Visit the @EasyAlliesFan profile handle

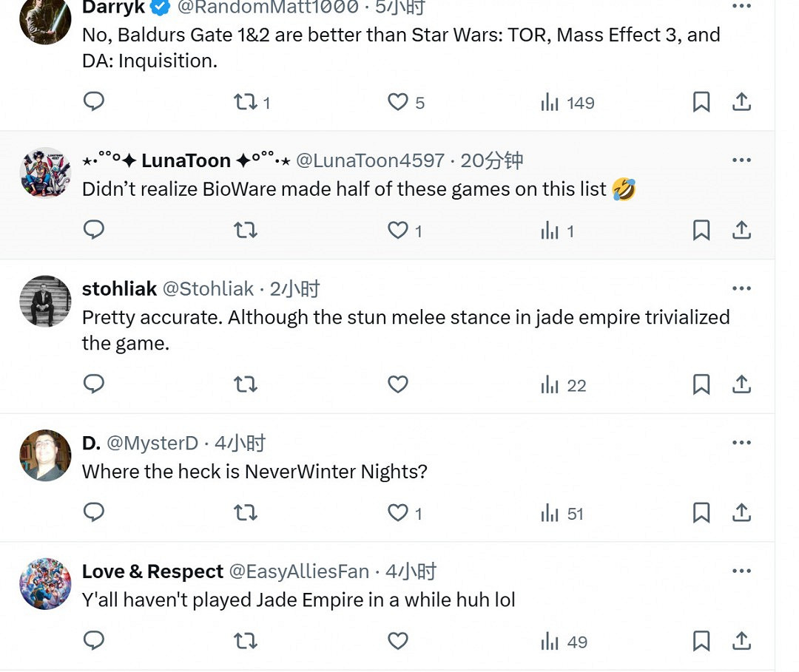[299, 571]
